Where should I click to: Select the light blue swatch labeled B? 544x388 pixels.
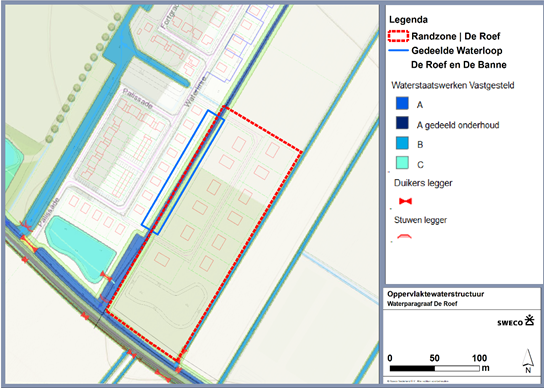coord(402,144)
